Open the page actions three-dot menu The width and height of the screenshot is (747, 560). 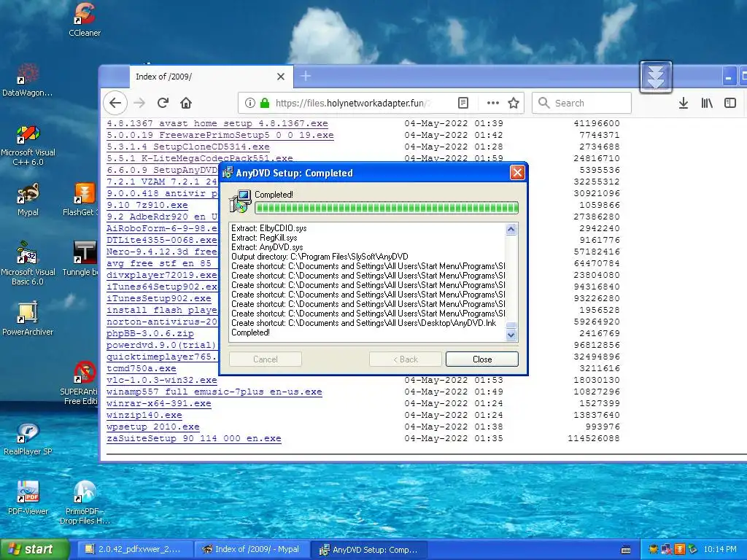(492, 103)
